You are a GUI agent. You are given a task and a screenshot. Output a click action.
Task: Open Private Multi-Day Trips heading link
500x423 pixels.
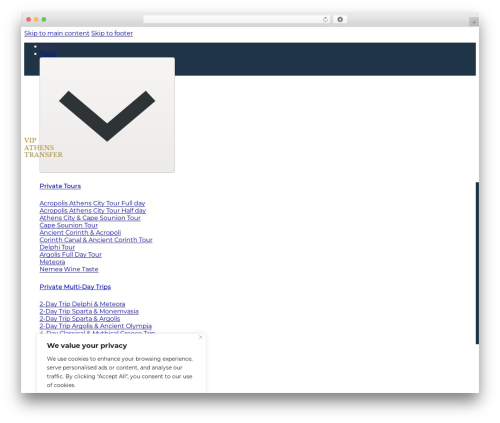pos(75,287)
